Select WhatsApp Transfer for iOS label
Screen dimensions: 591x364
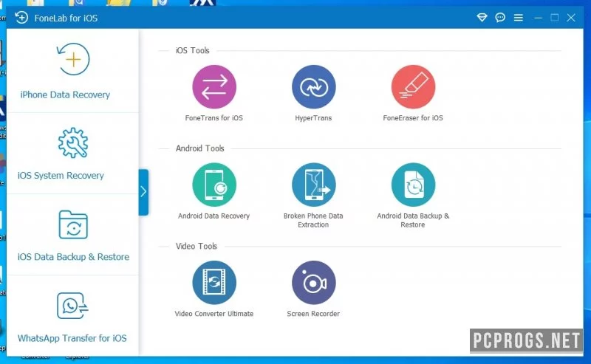(72, 338)
